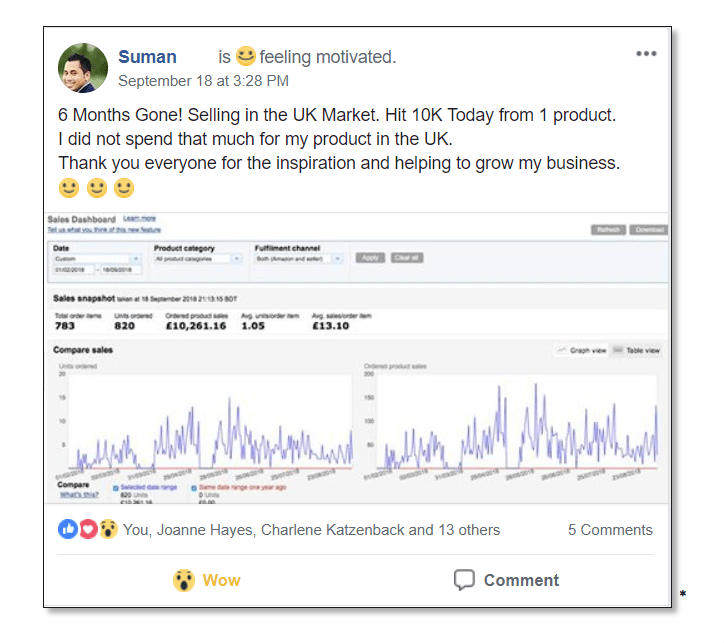
Task: Toggle Same date range one year ago checkbox
Action: coord(194,487)
